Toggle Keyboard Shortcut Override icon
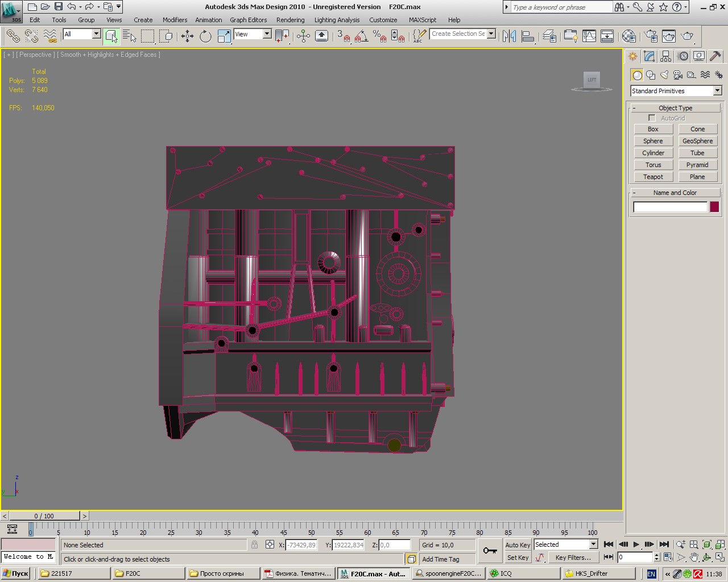This screenshot has height=582, width=728. (x=321, y=36)
